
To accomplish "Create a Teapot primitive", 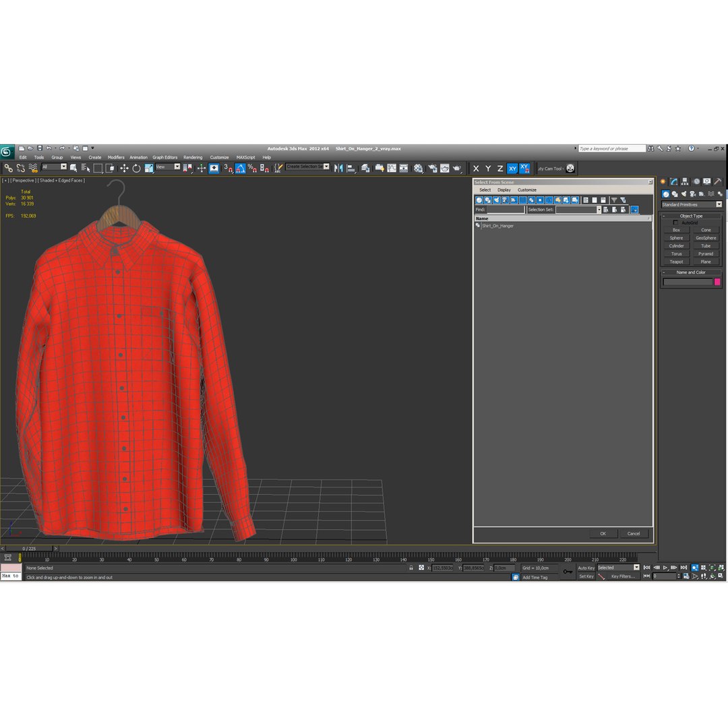I will pyautogui.click(x=677, y=262).
